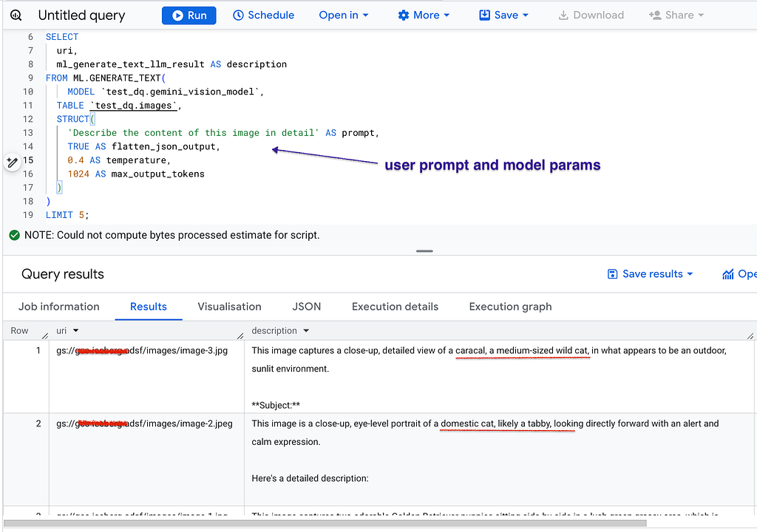
Task: Expand the Save dropdown
Action: click(503, 16)
